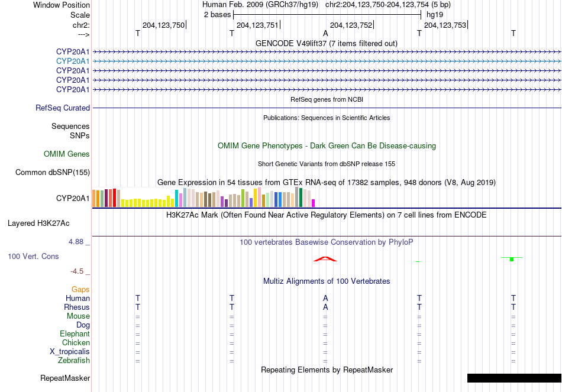Select the Zebrafish alignment row label
The width and height of the screenshot is (562, 392).
(x=74, y=361)
